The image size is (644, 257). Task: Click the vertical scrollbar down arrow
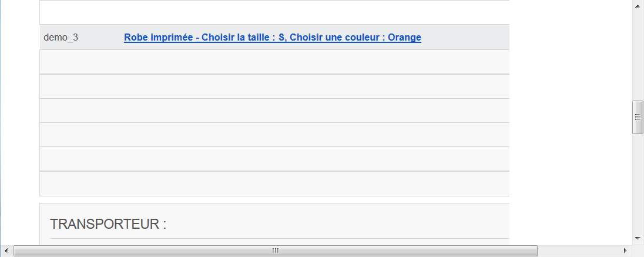point(638,238)
